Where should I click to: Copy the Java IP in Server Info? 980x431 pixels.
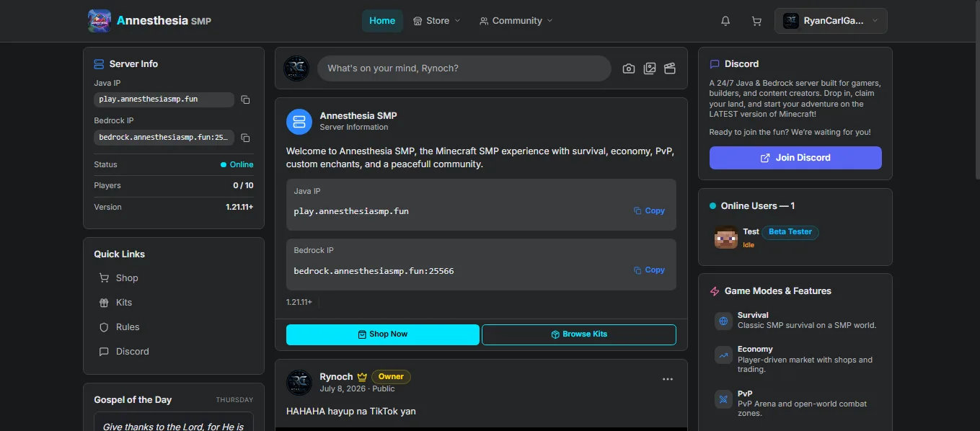tap(245, 99)
